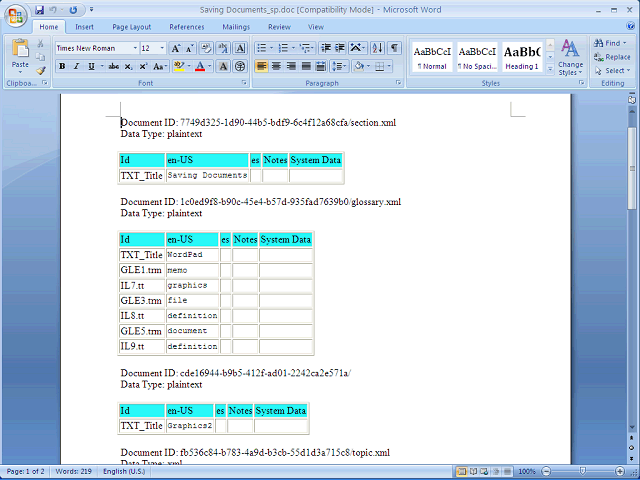Click the Shading paint bucket
The height and width of the screenshot is (480, 640).
359,66
